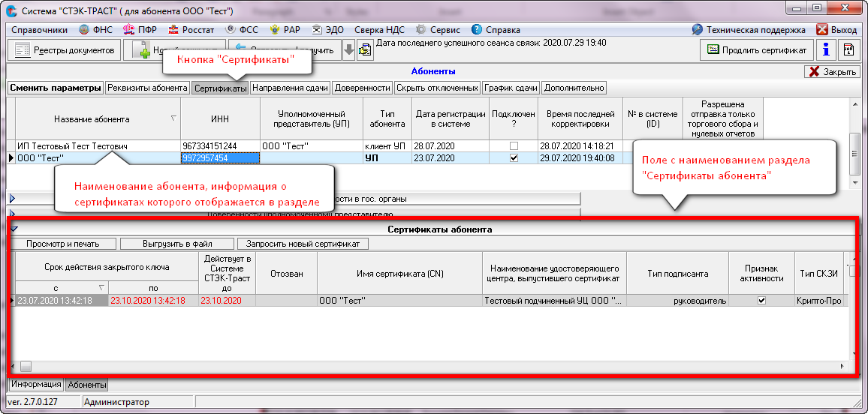Open the ФНС menu
The height and width of the screenshot is (414, 868).
point(98,30)
